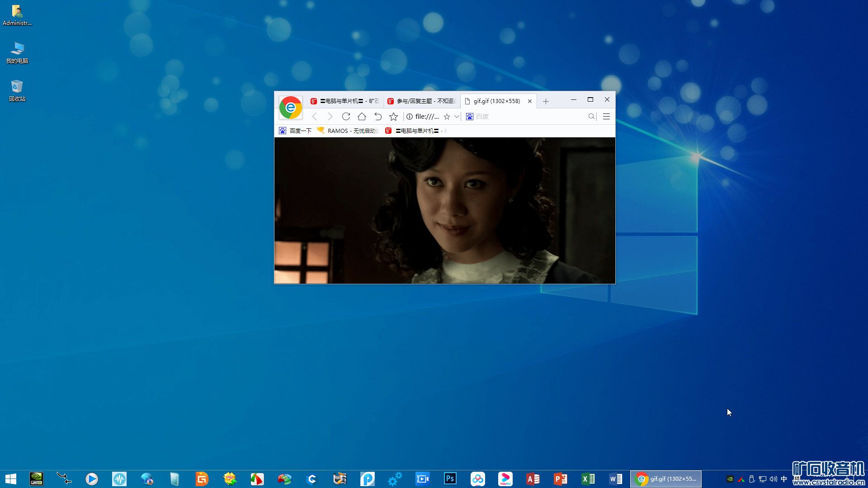Open the orange DiskGenius icon in taskbar

click(x=202, y=479)
